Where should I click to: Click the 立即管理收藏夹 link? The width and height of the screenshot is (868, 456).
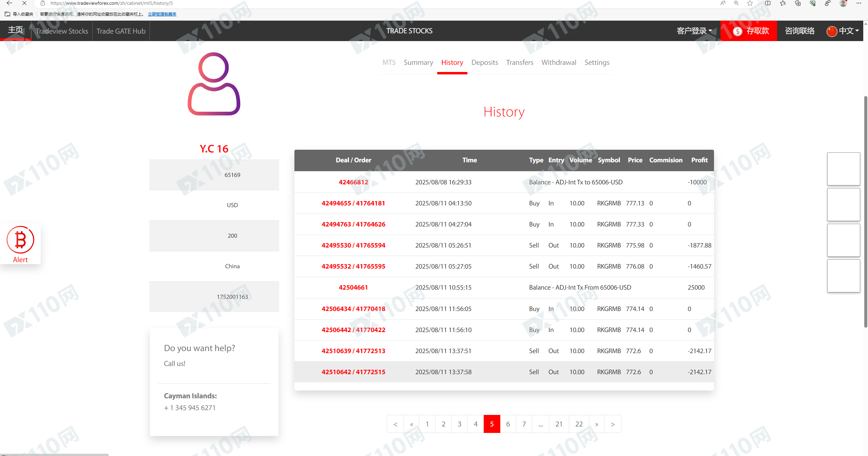coord(162,14)
